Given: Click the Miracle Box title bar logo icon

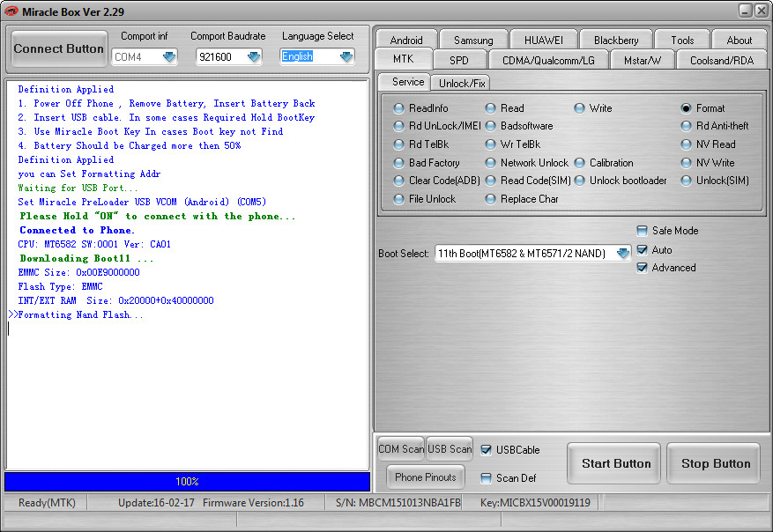Looking at the screenshot, I should coord(11,11).
